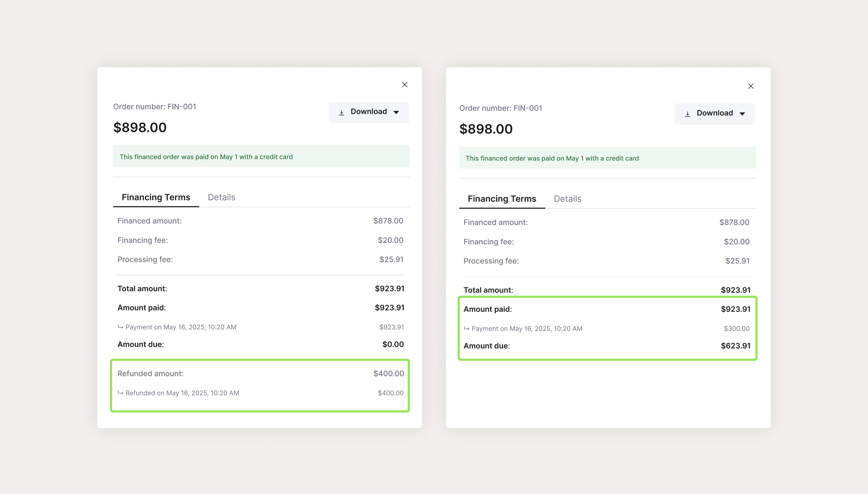Click the sub-item arrow beside Refunded on May 16

pos(120,393)
